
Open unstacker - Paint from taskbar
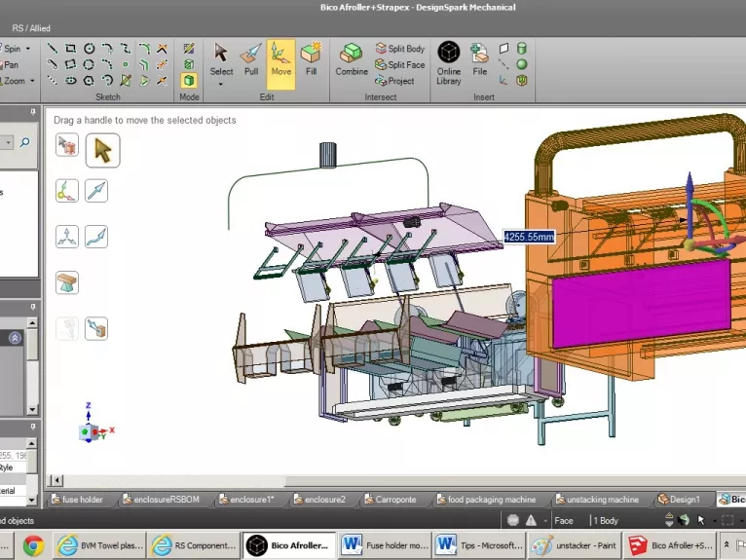click(x=574, y=545)
